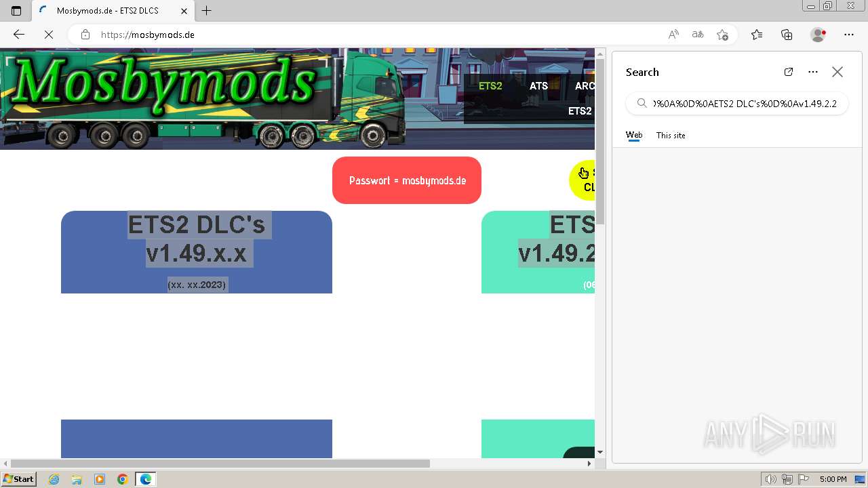This screenshot has height=488, width=868.
Task: Click the vertical page scrollbar thumb
Action: point(600,142)
